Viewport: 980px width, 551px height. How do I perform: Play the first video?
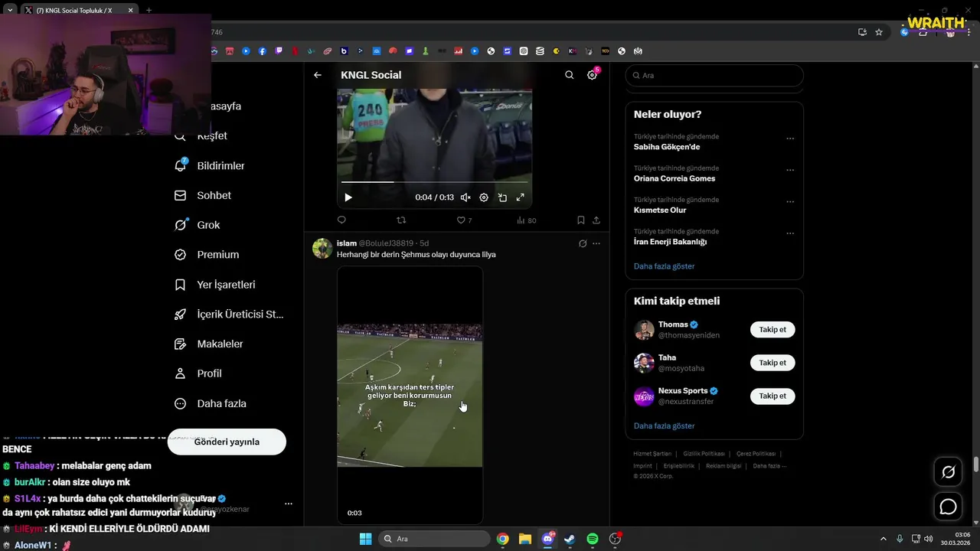pos(348,197)
